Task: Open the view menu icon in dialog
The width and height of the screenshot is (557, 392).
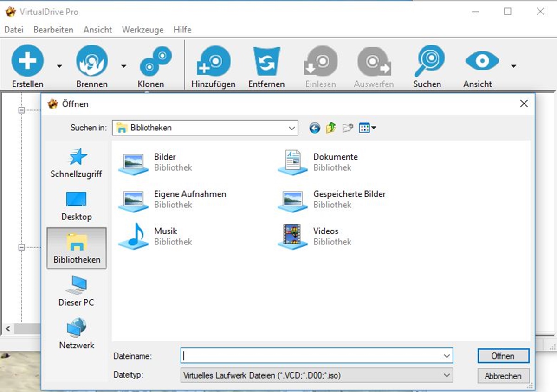Action: (x=367, y=128)
